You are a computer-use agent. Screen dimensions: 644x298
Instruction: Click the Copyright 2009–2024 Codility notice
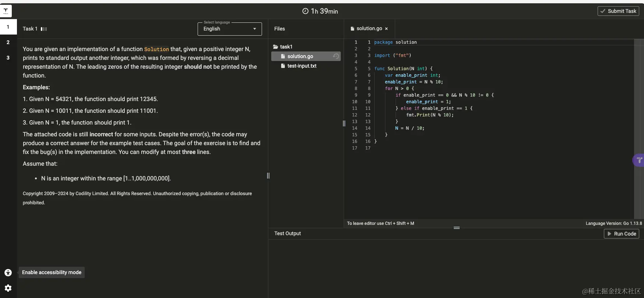[137, 198]
